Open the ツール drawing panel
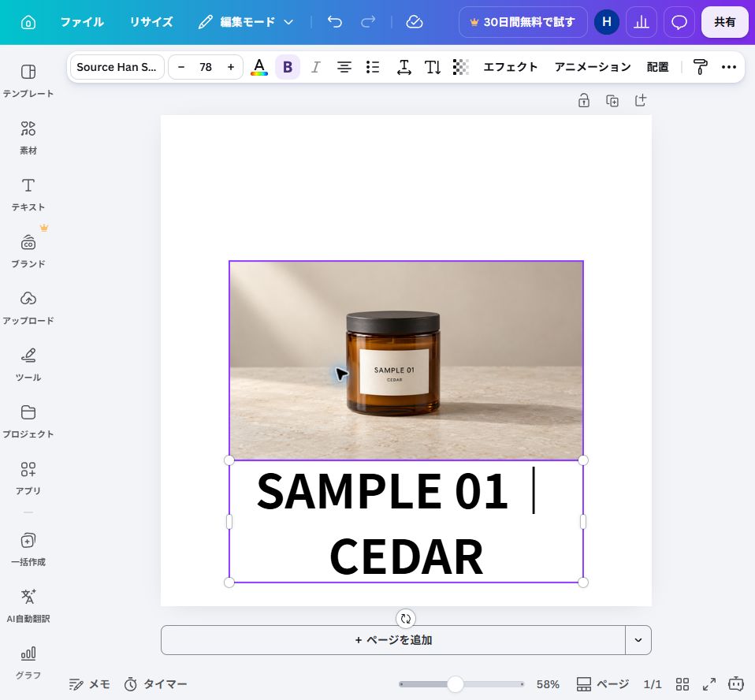 [28, 365]
